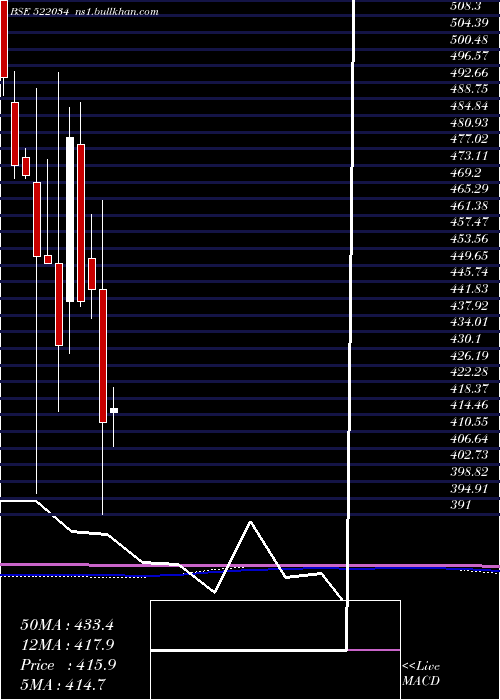Click the 449.65 price axis label
Viewport: 500px width, 700px height.
pyautogui.click(x=469, y=255)
